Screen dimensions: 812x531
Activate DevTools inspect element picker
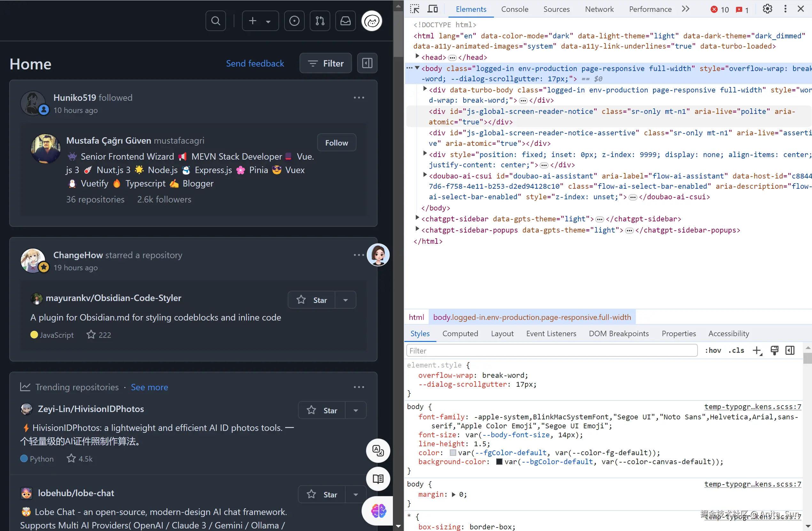coord(415,9)
